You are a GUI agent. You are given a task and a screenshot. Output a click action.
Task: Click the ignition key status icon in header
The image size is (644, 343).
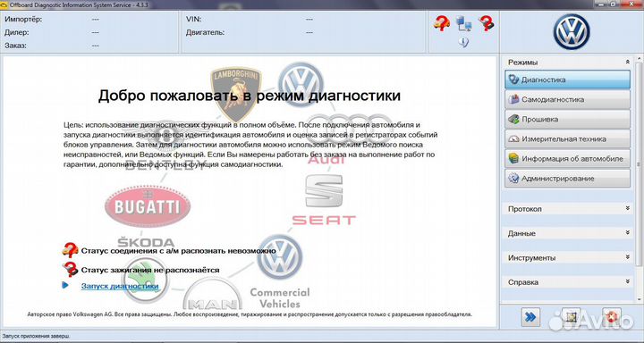(x=487, y=23)
